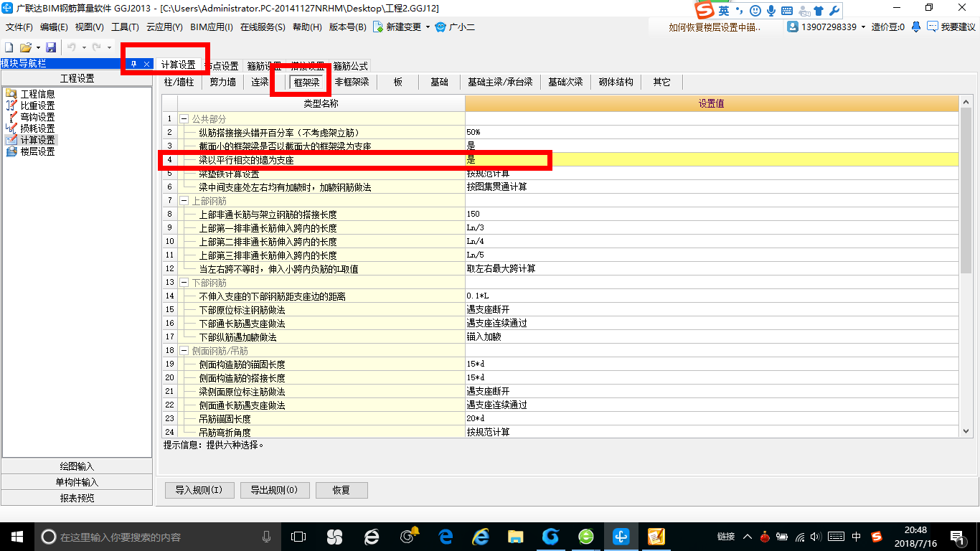Expand the 新建变更 dropdown arrow
Viewport: 980px width, 551px height.
pos(428,27)
